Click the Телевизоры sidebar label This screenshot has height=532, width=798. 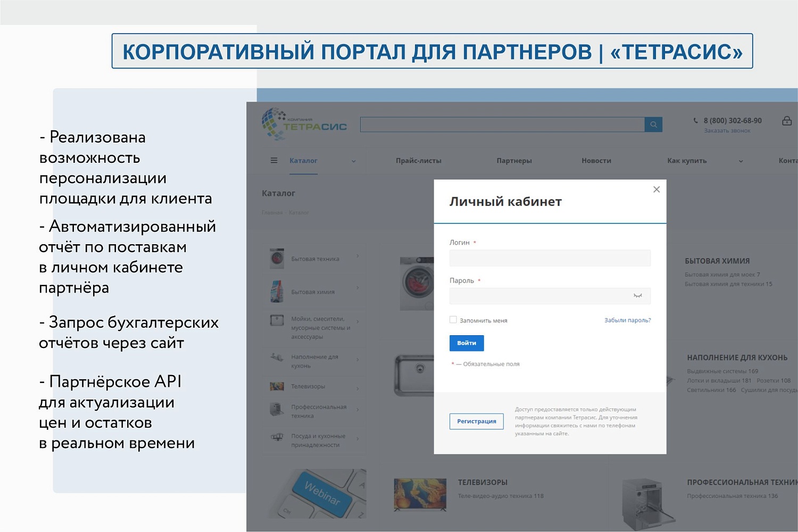(x=308, y=387)
